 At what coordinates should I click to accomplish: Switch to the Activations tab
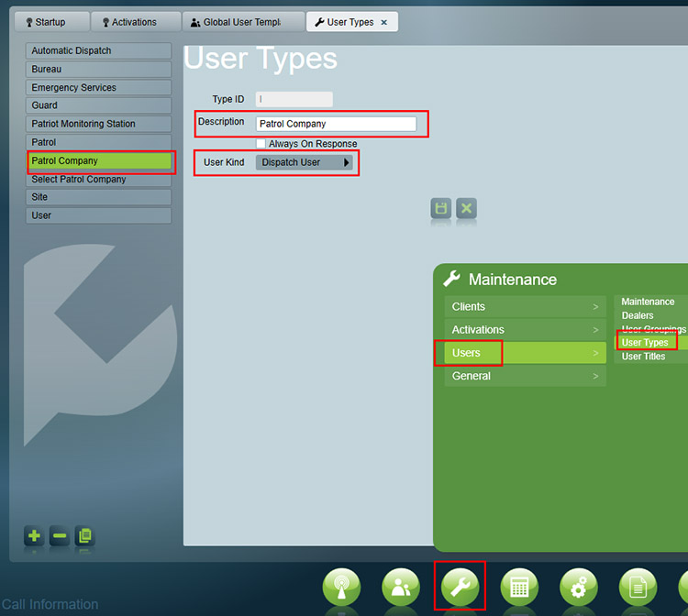coord(136,22)
